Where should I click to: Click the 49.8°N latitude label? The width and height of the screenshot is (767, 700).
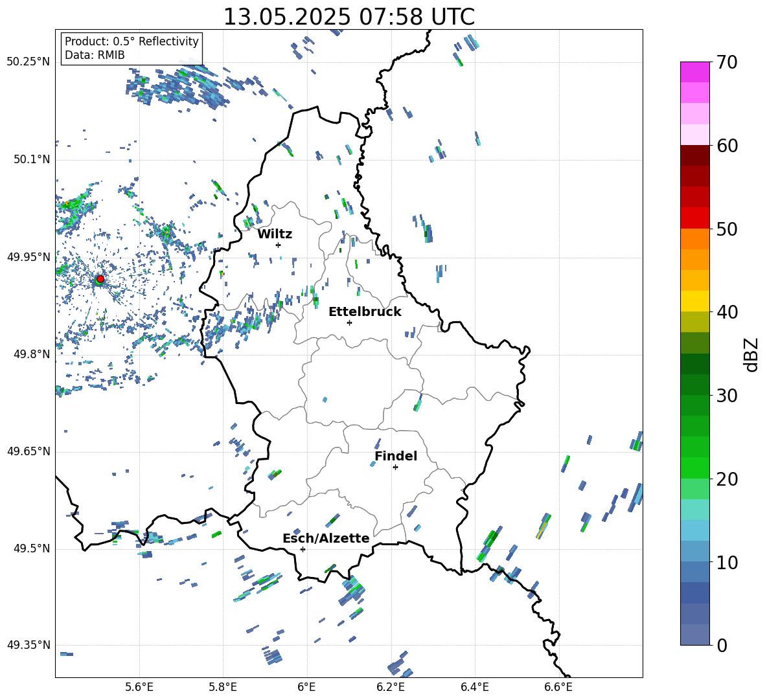pos(32,354)
